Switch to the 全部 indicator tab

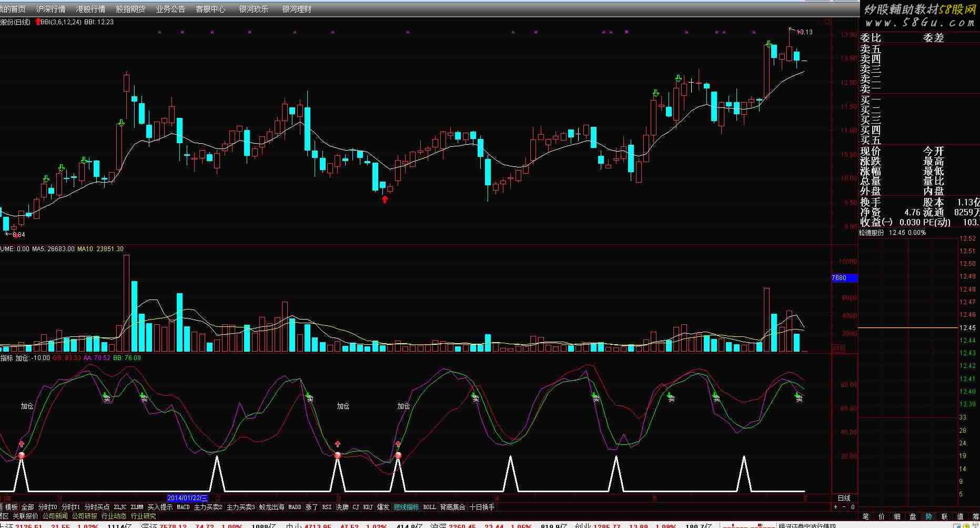click(x=27, y=507)
